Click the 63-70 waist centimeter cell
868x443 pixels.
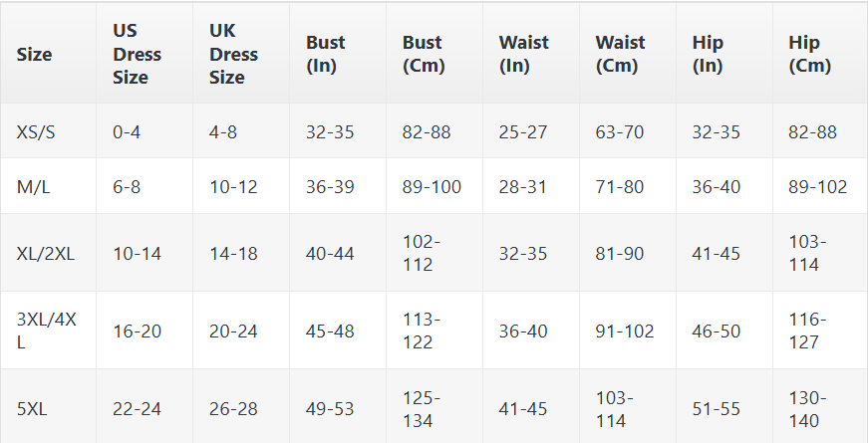pos(621,131)
